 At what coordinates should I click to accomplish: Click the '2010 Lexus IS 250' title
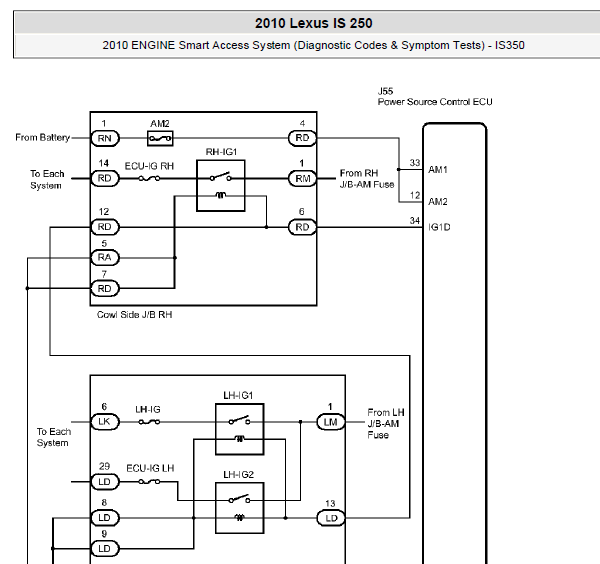pyautogui.click(x=314, y=23)
